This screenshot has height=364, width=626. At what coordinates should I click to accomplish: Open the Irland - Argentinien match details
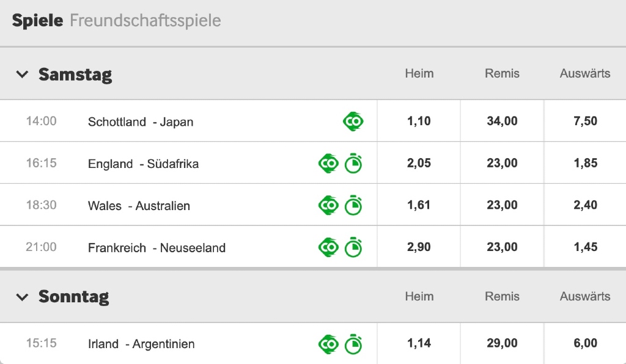point(141,344)
